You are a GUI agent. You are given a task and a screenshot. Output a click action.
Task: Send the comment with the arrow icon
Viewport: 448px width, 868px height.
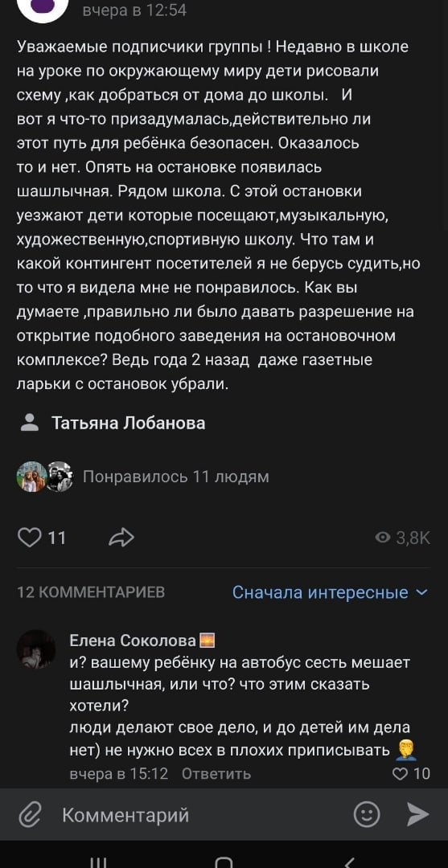pos(418,814)
